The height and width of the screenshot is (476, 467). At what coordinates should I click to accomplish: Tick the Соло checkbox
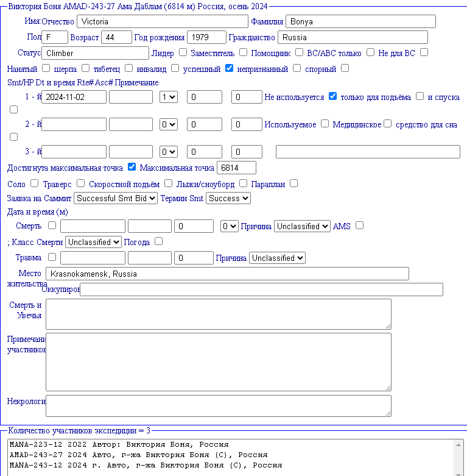[34, 183]
